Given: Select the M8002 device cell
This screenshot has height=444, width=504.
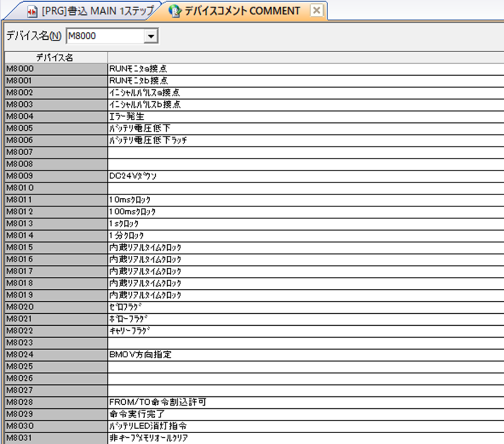Looking at the screenshot, I should coord(56,93).
